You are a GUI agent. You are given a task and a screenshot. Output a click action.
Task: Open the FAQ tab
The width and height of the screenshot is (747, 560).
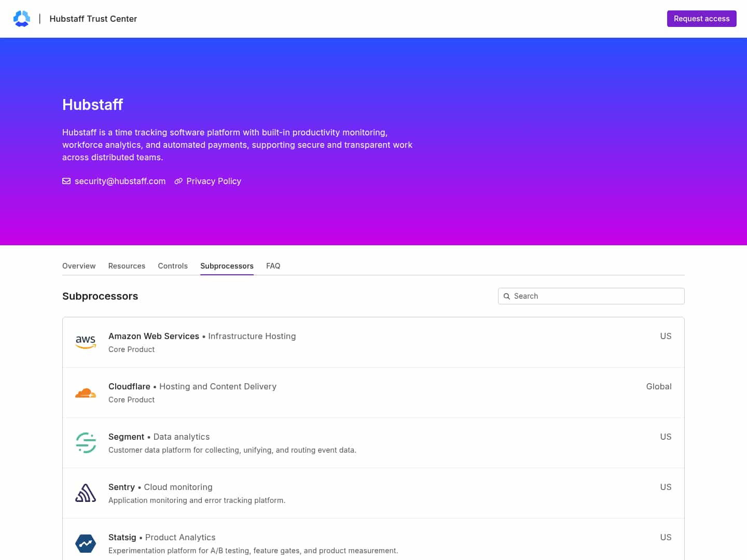coord(273,266)
